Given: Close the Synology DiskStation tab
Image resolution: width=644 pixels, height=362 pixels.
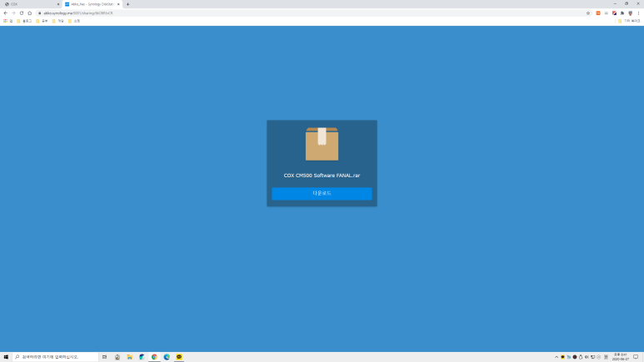Looking at the screenshot, I should (x=118, y=4).
